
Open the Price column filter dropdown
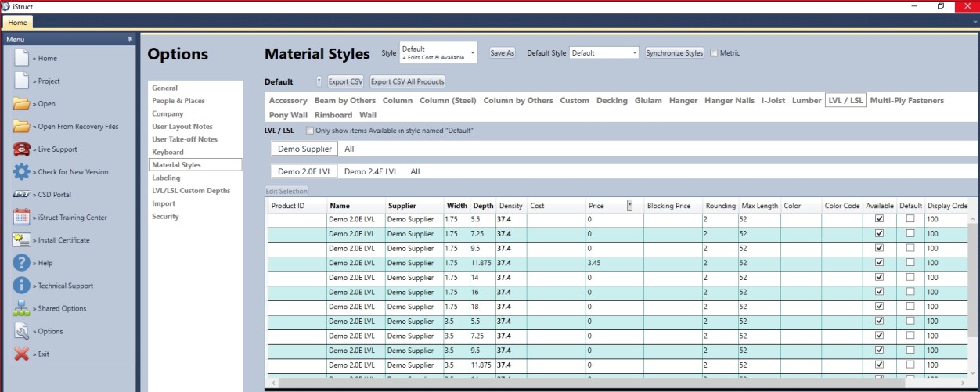tap(630, 206)
